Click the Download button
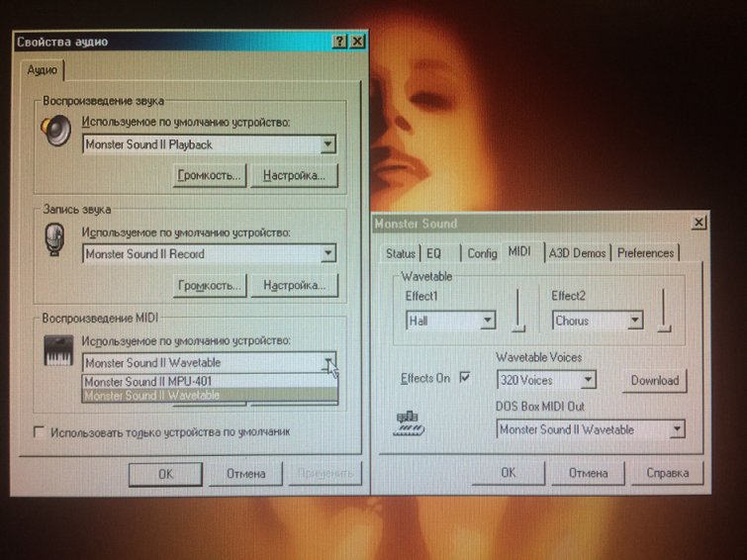 click(655, 380)
